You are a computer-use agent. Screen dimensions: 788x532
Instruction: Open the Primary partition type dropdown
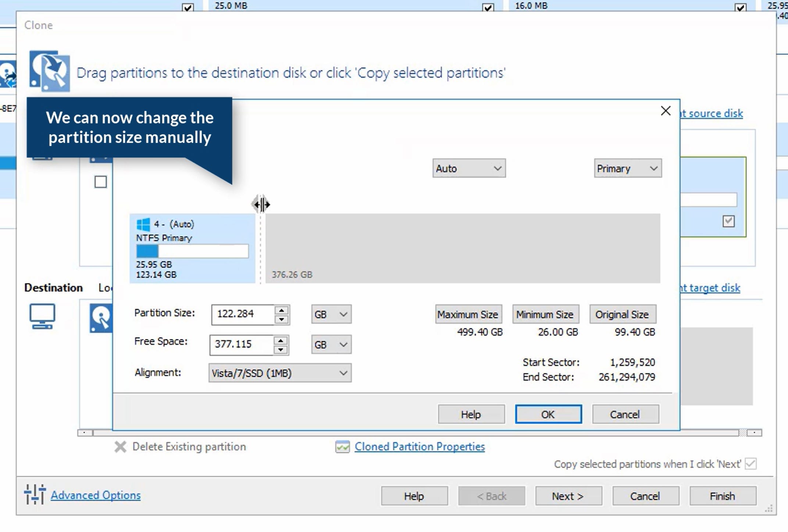click(627, 168)
